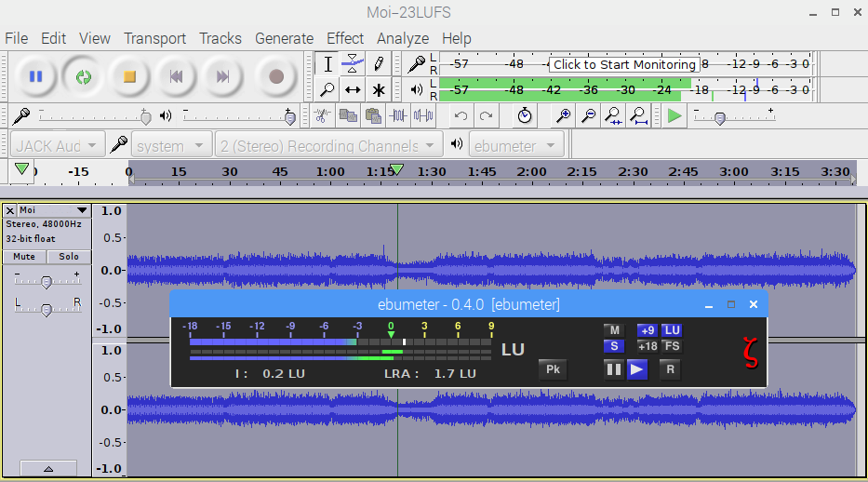Open the Tracks menu

click(220, 38)
